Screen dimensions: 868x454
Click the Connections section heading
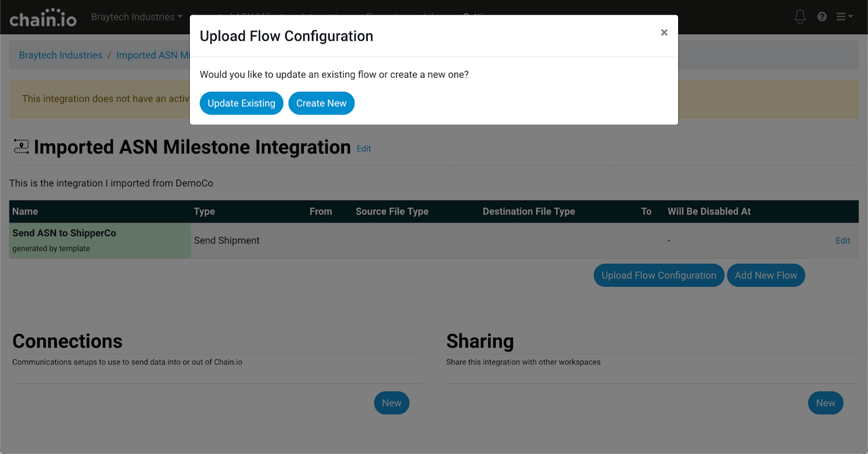point(67,341)
